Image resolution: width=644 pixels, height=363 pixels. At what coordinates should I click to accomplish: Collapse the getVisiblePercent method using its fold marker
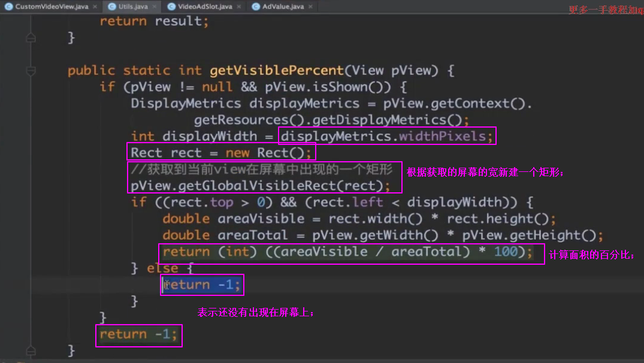click(x=31, y=71)
